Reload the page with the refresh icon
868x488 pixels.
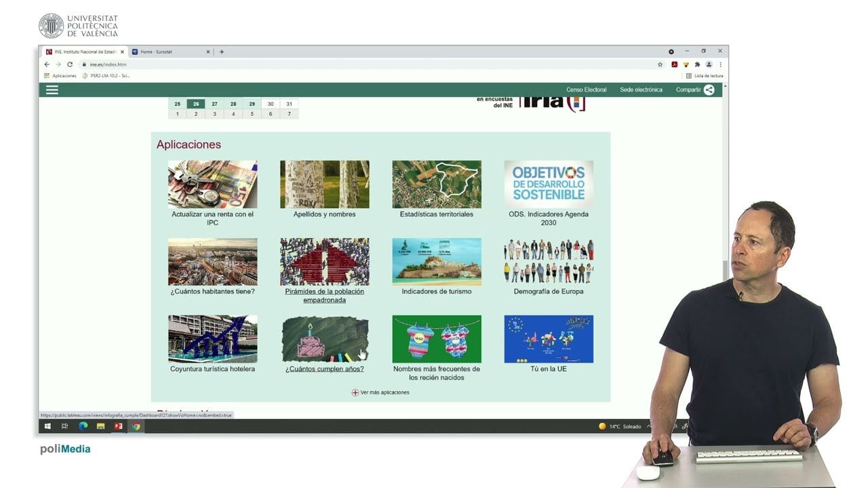70,64
